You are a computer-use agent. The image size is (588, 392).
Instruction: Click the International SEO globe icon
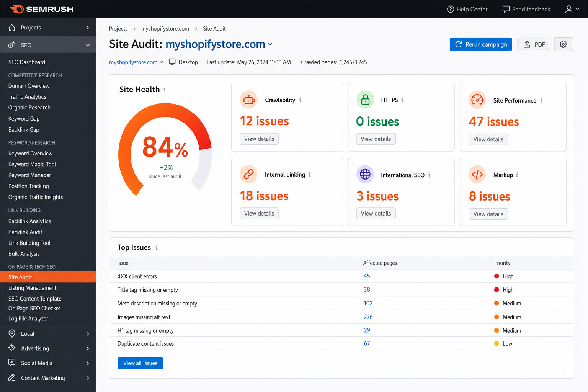click(365, 175)
